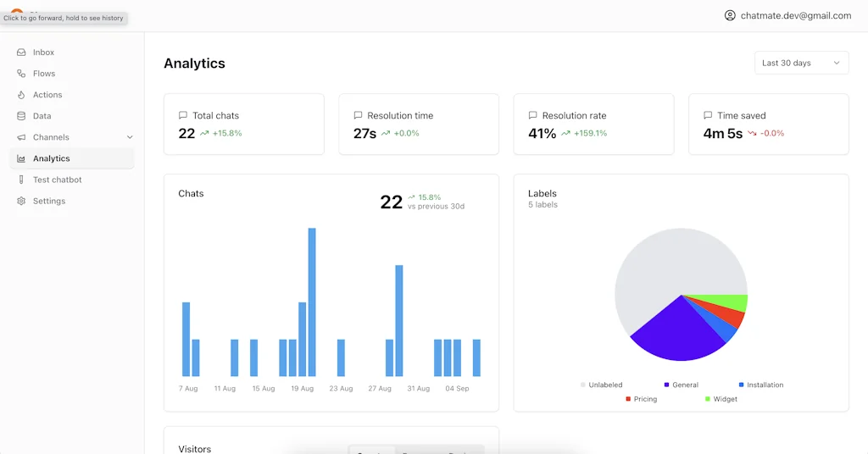This screenshot has width=868, height=454.
Task: Go to the Inbox menu item
Action: 43,53
